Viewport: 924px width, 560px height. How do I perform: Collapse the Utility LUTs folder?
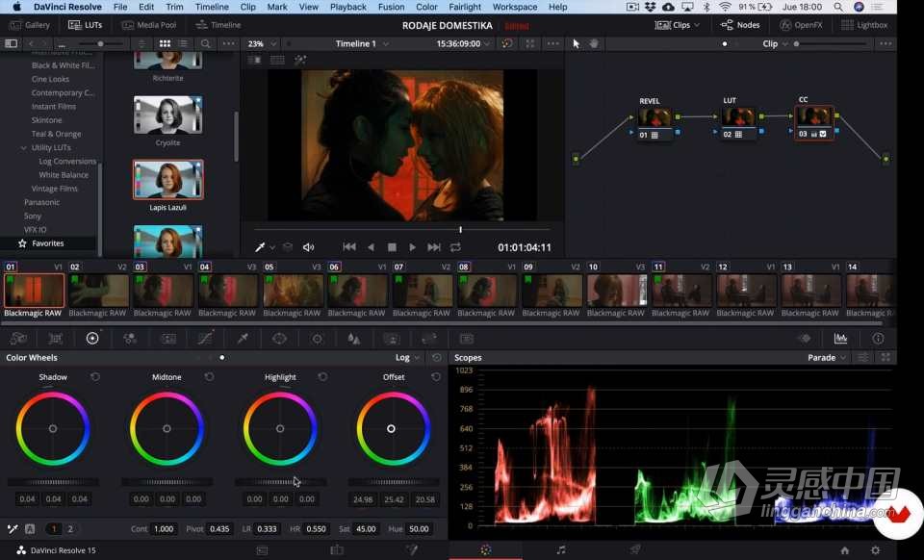point(24,148)
